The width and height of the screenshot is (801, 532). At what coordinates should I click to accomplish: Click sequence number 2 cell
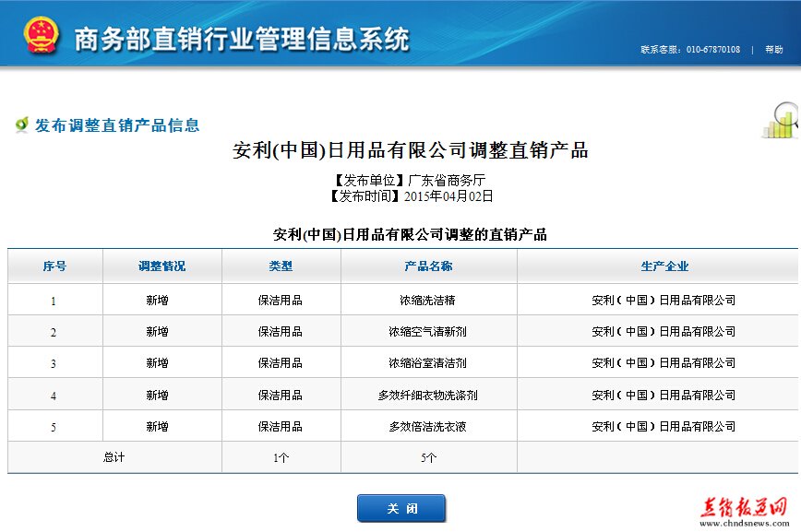(54, 332)
